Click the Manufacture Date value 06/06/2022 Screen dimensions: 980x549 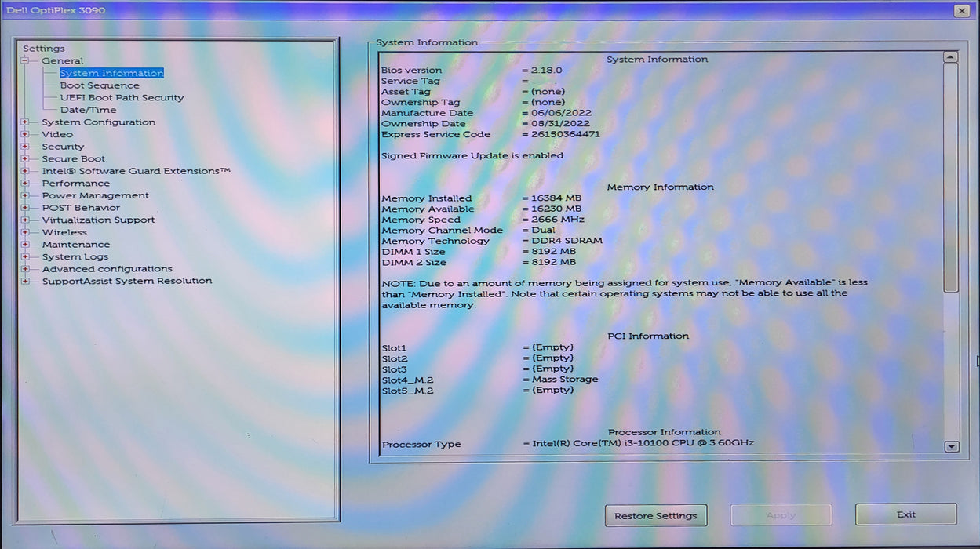(561, 113)
